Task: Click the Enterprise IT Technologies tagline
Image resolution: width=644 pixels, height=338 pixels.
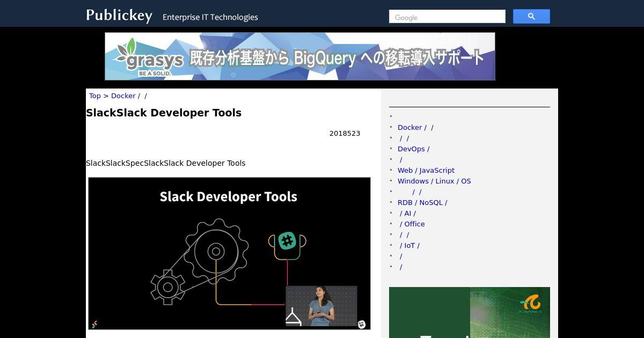Action: (210, 17)
